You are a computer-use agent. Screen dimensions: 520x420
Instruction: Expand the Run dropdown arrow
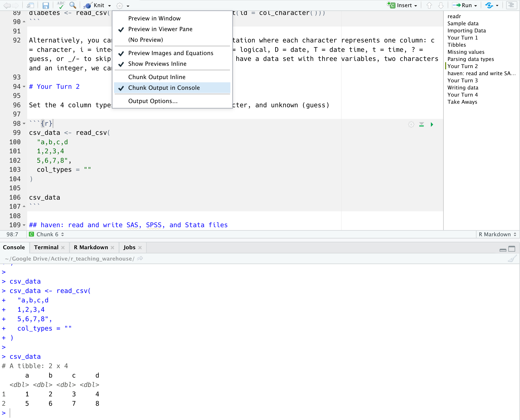click(476, 6)
